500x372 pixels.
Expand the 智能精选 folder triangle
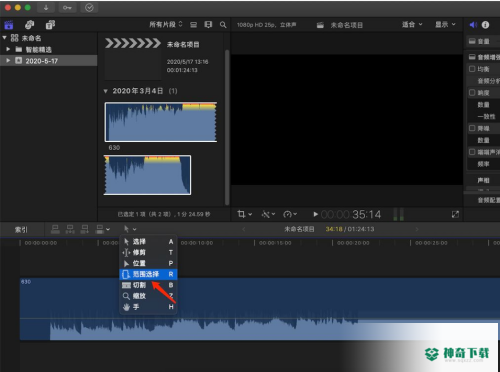(8, 49)
